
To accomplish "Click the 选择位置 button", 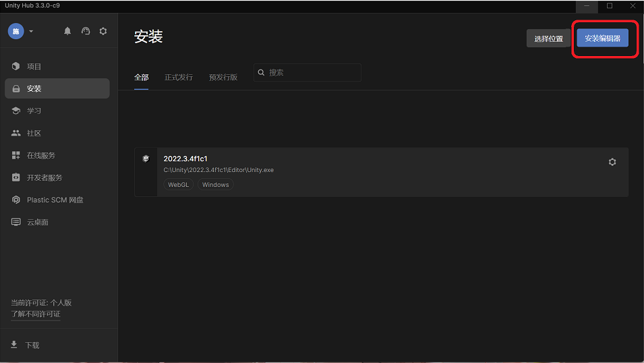I will [x=548, y=38].
